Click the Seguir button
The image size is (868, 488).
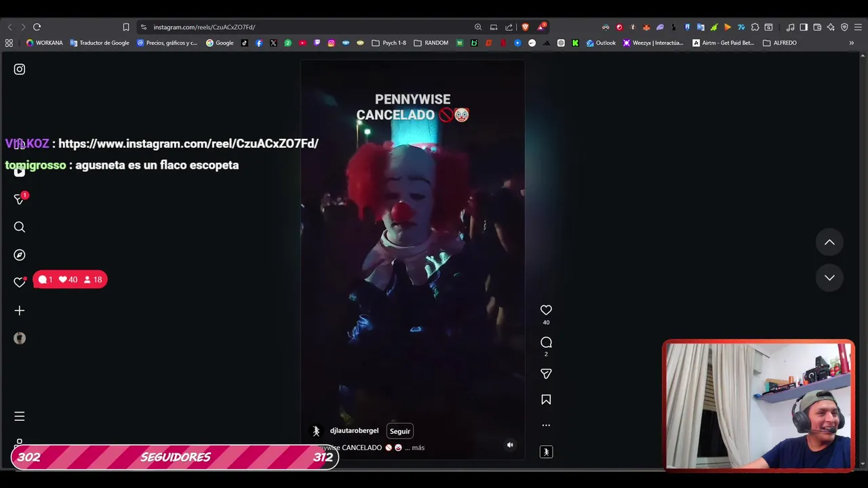pyautogui.click(x=400, y=431)
